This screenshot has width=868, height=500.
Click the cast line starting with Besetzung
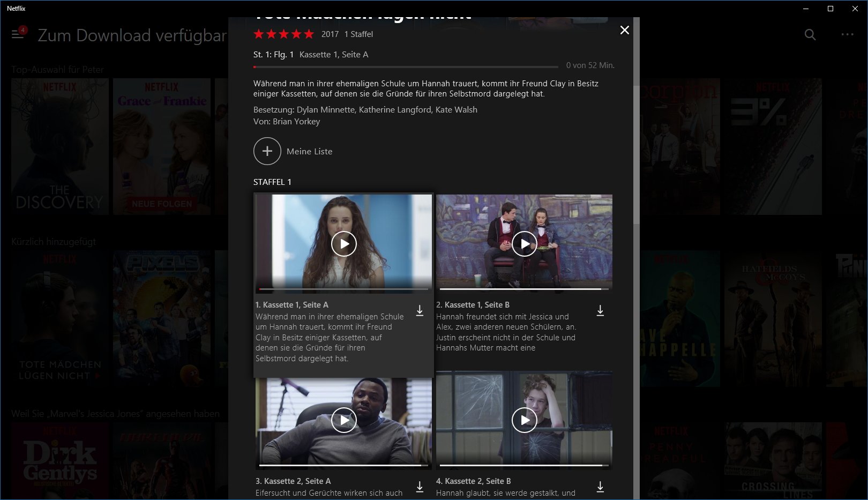coord(365,110)
